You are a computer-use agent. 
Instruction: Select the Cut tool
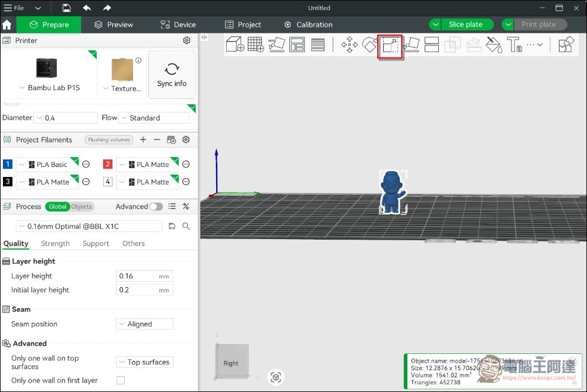(432, 45)
